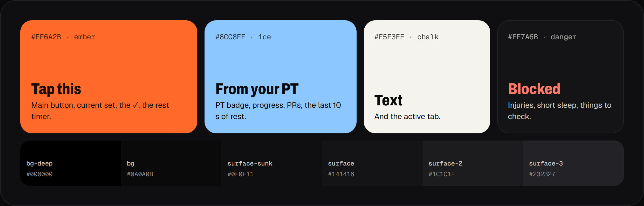Click the ember orange color card
This screenshot has height=206, width=644.
(x=109, y=77)
